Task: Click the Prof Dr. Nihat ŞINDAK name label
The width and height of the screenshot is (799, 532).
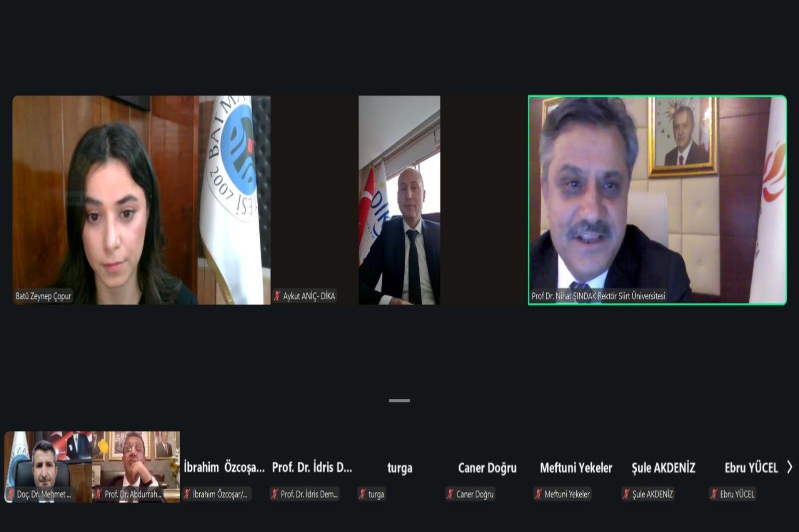Action: 598,296
